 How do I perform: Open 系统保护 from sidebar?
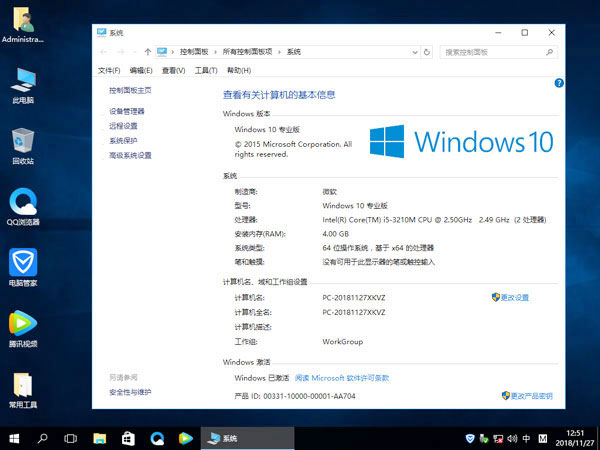[123, 140]
